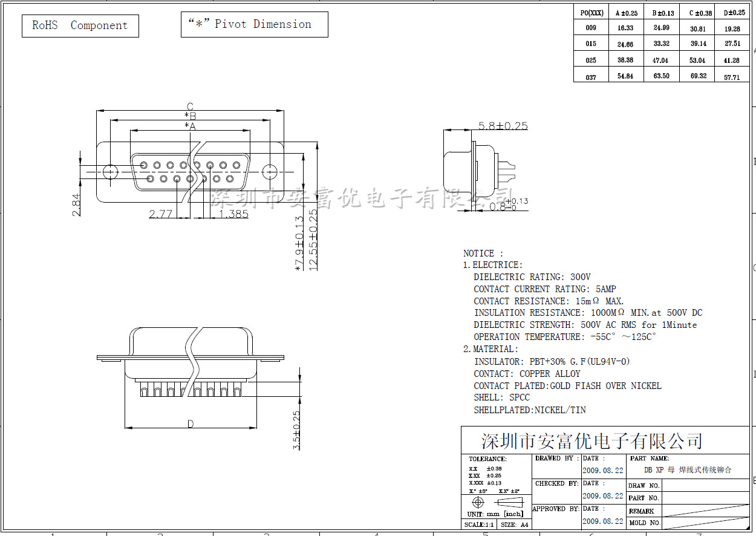Select the part name "DB XP" text
756x536 pixels.
688,470
